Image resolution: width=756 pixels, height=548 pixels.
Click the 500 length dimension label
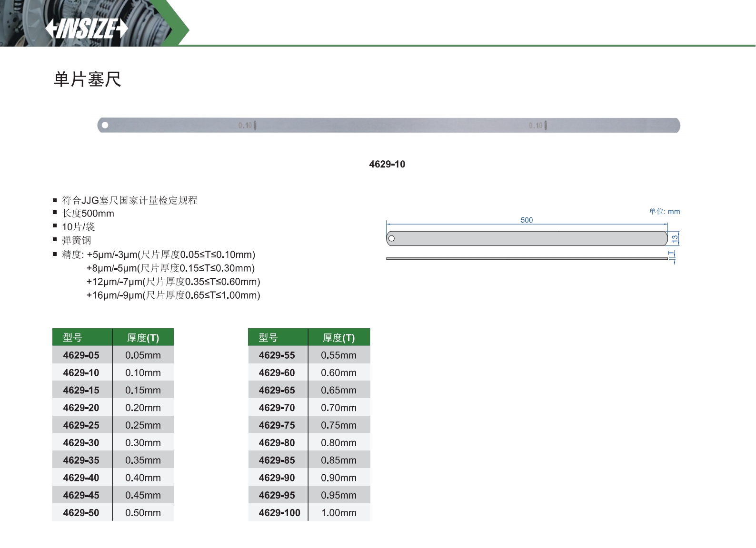527,220
